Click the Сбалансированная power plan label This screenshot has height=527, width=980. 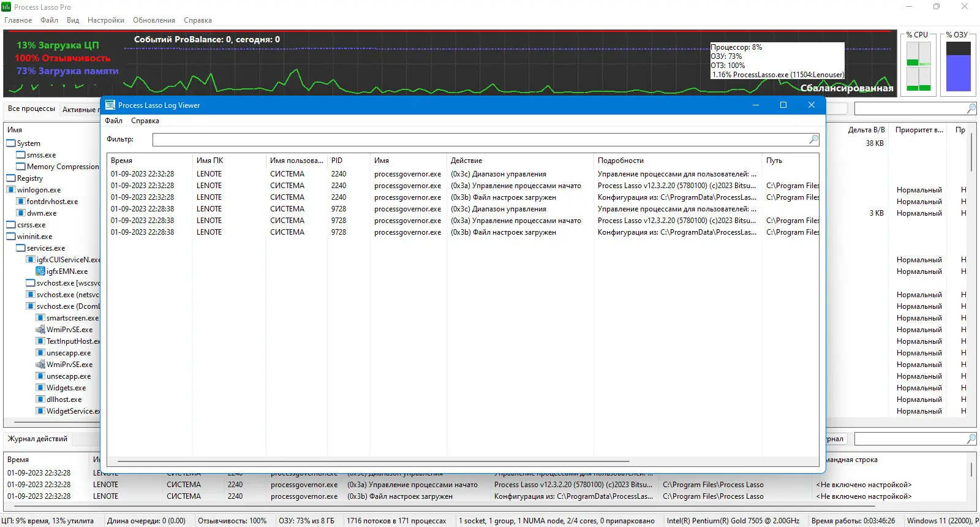tap(846, 88)
